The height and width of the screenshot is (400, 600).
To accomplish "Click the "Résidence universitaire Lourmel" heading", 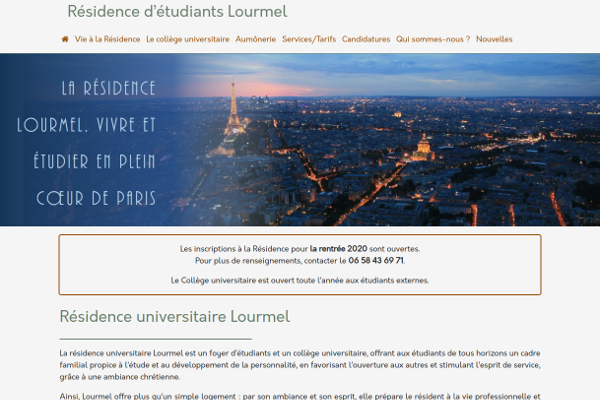I will [175, 317].
